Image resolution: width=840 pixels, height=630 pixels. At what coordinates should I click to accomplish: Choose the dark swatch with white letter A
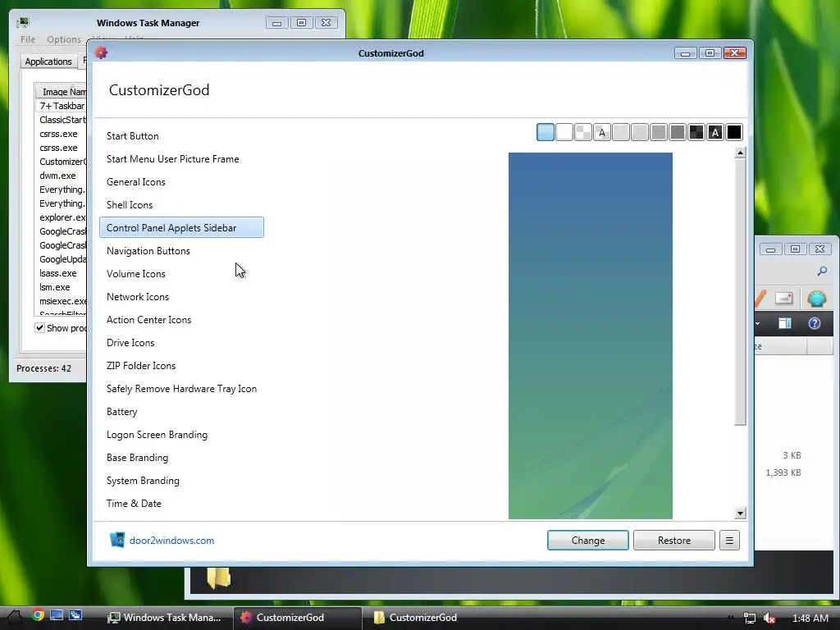coord(715,132)
